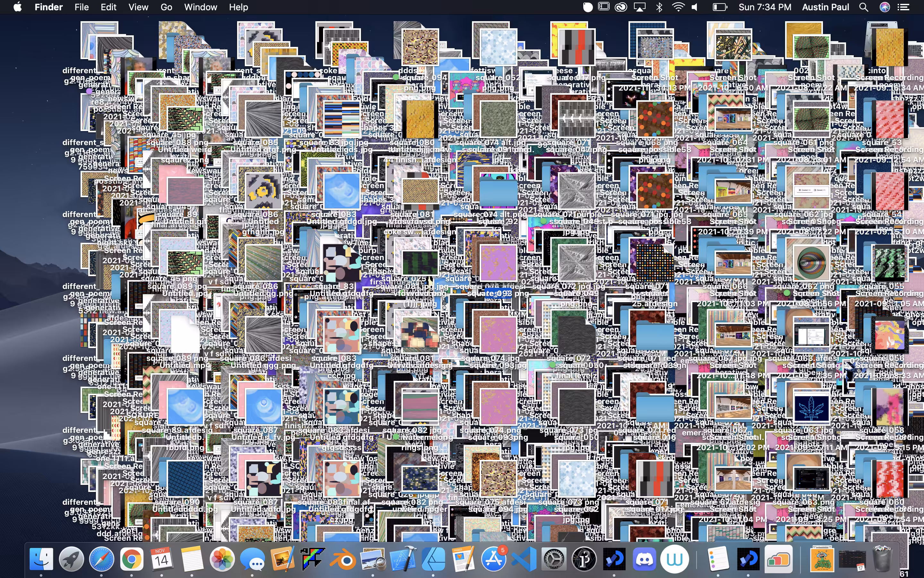Open Notification Center in the menu bar
The height and width of the screenshot is (578, 924).
tap(903, 7)
